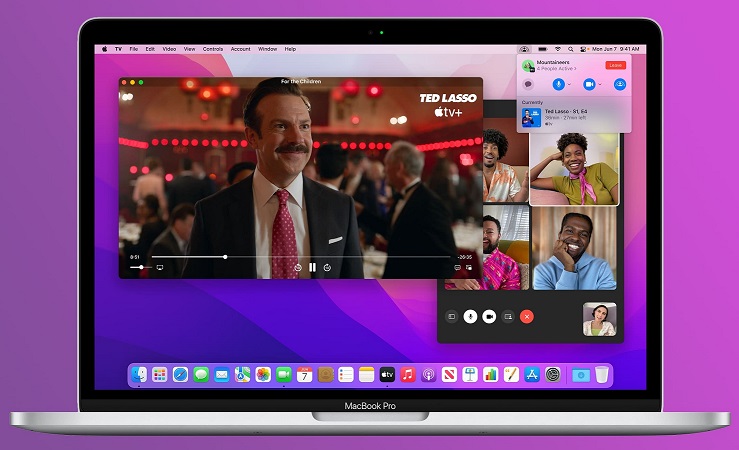The image size is (739, 450).
Task: Skip back in the TV player
Action: click(298, 268)
